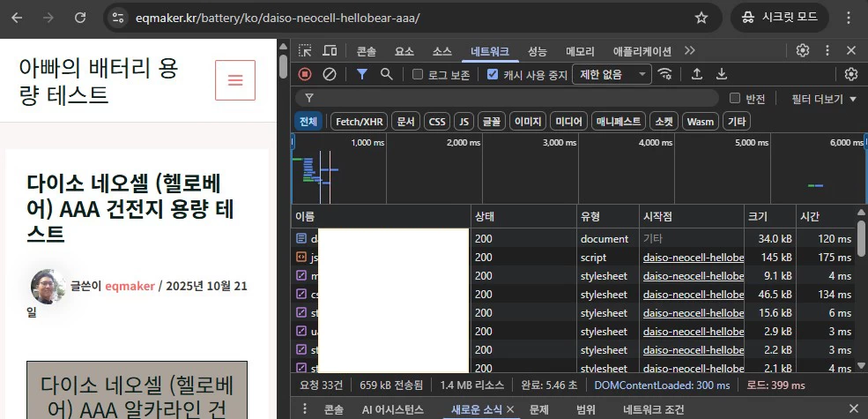868x419 pixels.
Task: Open network search with magnifier icon
Action: (386, 75)
